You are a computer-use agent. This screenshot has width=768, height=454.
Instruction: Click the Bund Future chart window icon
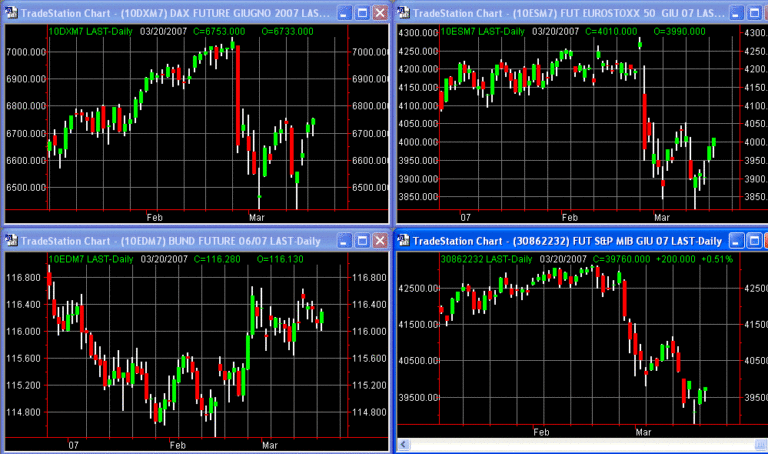[x=11, y=240]
